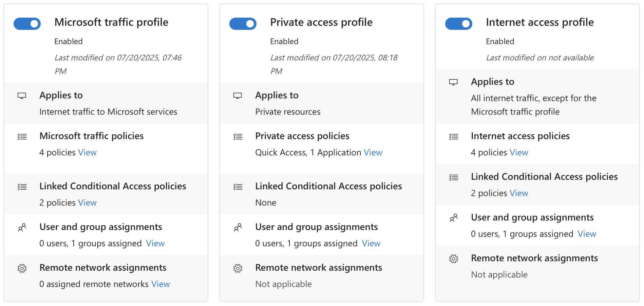Turn off the Internet access profile switch
The width and height of the screenshot is (644, 306).
click(459, 24)
